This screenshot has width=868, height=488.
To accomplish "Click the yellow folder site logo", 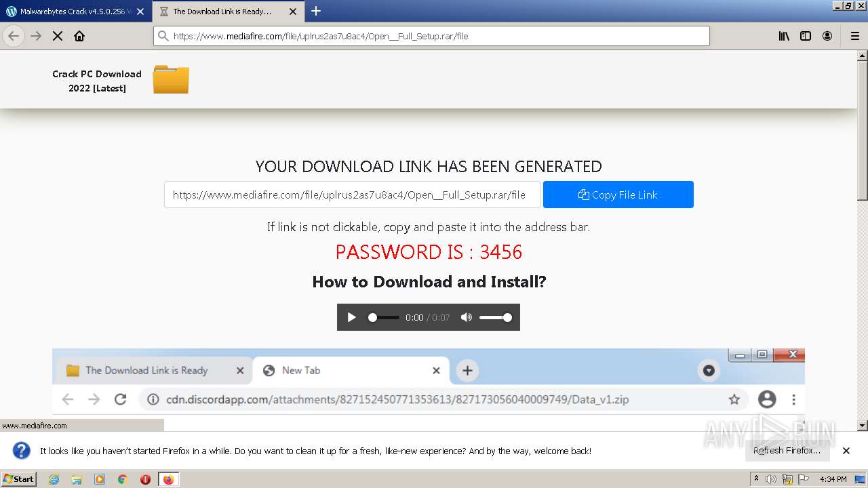I will tap(170, 79).
